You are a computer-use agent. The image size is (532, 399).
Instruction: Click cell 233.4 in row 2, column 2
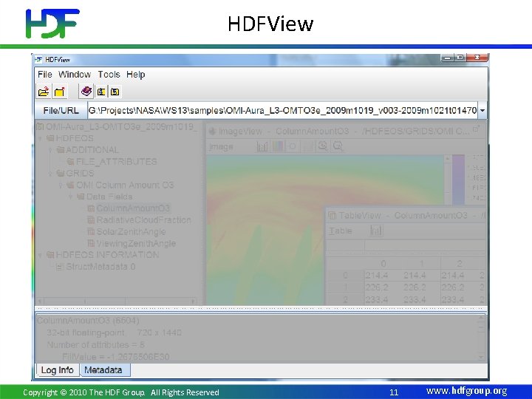coord(460,300)
